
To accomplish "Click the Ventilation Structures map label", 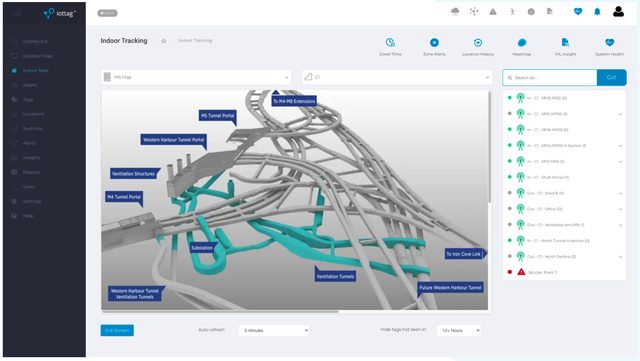I will pyautogui.click(x=133, y=174).
